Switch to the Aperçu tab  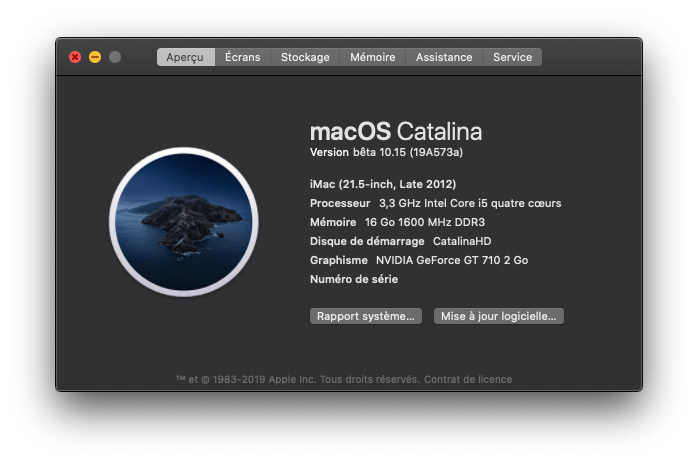pyautogui.click(x=186, y=57)
